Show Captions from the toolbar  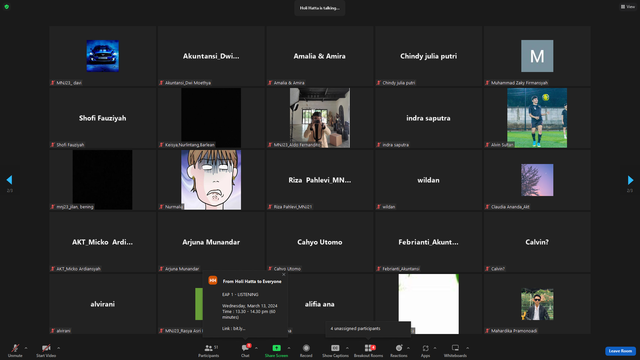pyautogui.click(x=335, y=350)
